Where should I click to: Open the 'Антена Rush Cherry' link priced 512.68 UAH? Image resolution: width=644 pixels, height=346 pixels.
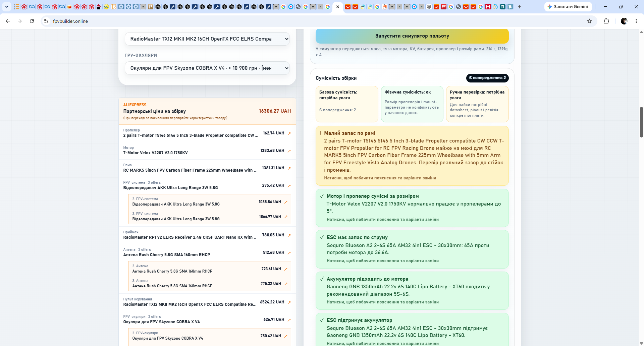[x=167, y=255]
